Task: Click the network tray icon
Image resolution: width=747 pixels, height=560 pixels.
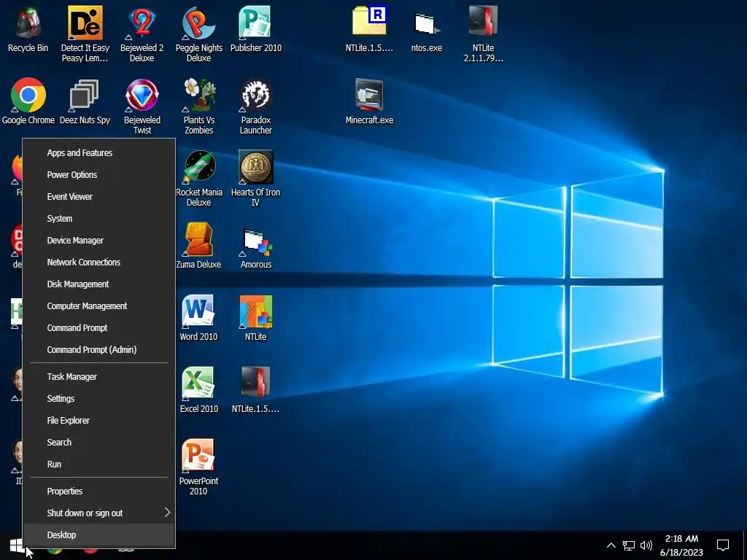Action: [629, 545]
